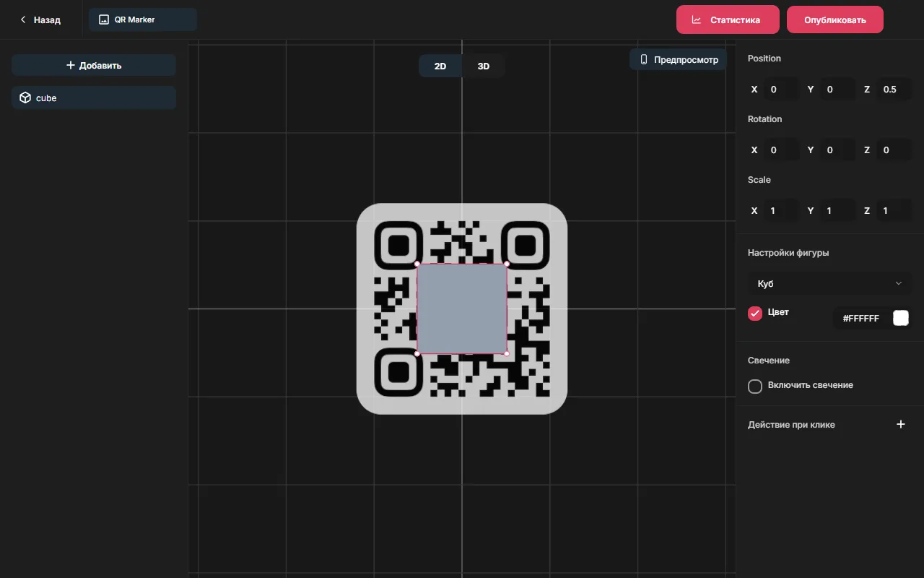924x578 pixels.
Task: Click the Scale section label
Action: tap(759, 180)
